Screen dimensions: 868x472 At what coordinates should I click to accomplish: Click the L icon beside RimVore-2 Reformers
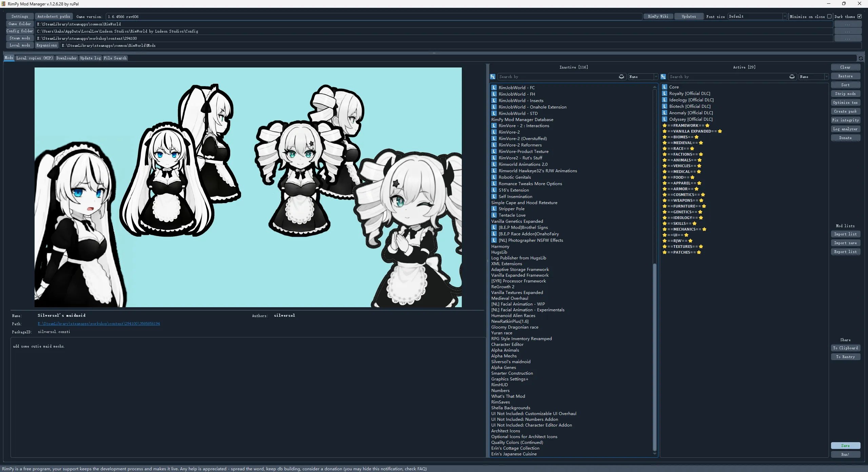coord(494,145)
